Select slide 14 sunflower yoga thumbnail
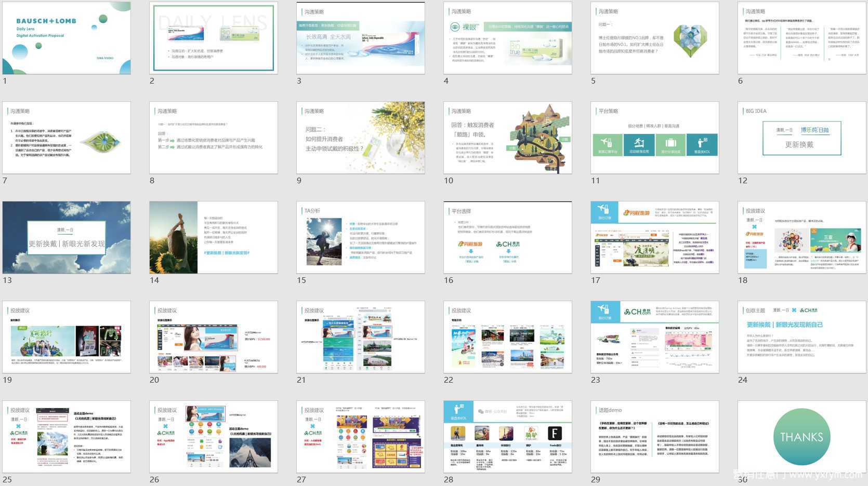The width and height of the screenshot is (868, 486). coord(214,237)
